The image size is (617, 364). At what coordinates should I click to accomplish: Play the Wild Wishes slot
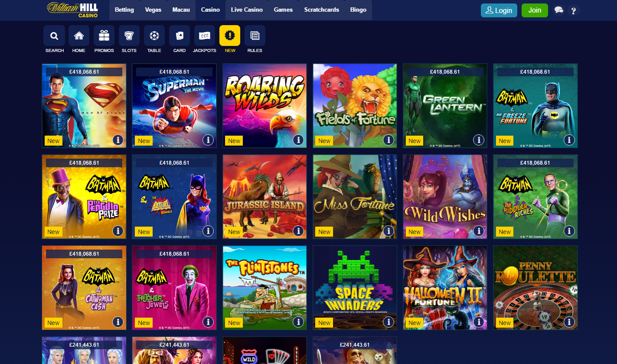[445, 197]
